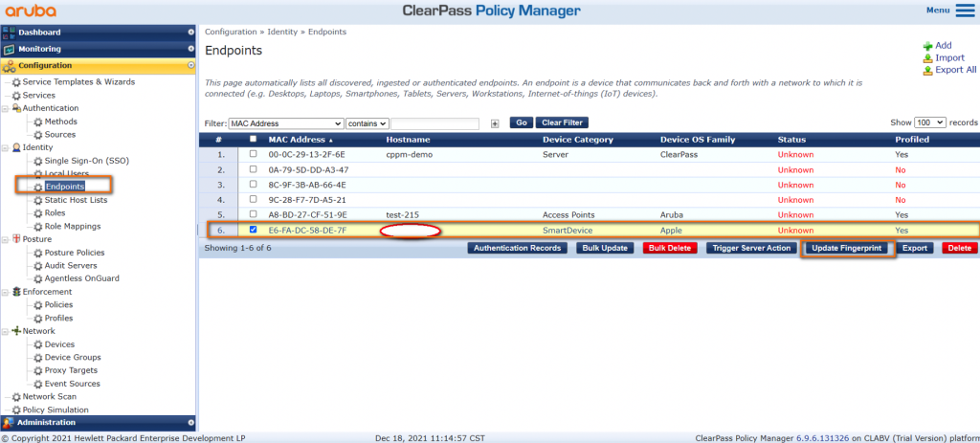Collapse the Authentication tree node
This screenshot has height=443, width=980.
click(x=5, y=109)
